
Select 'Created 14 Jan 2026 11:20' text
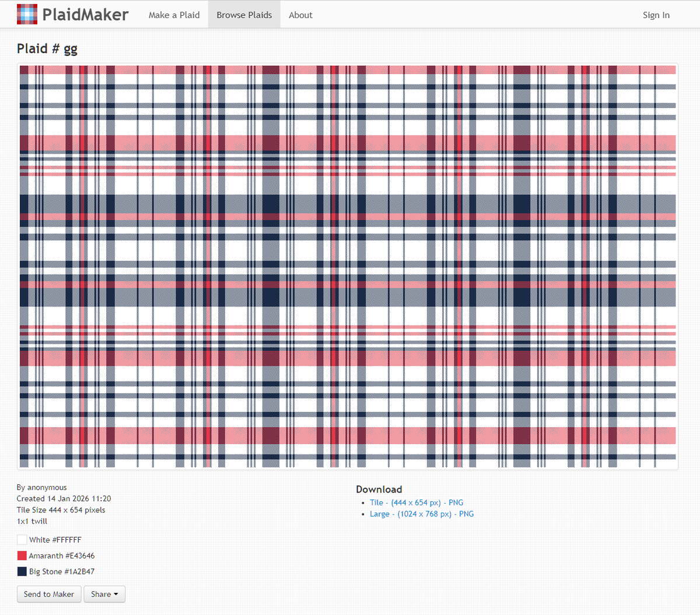[x=64, y=498]
